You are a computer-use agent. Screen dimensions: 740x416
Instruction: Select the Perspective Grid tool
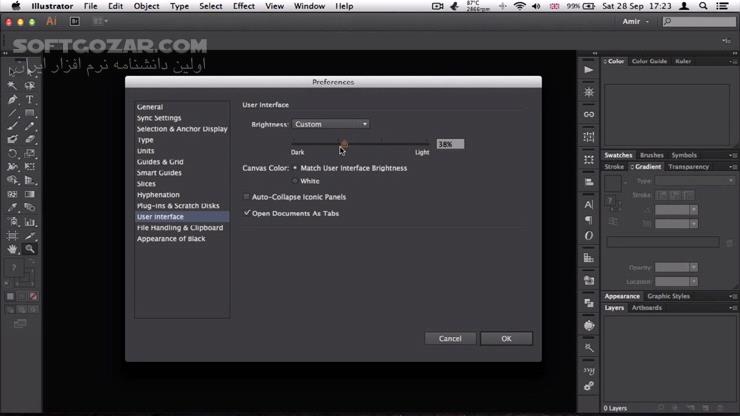29,180
